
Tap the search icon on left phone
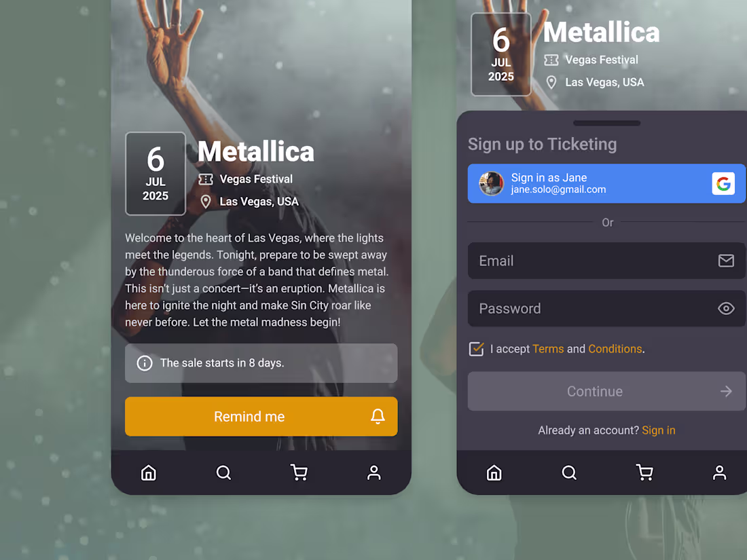223,472
